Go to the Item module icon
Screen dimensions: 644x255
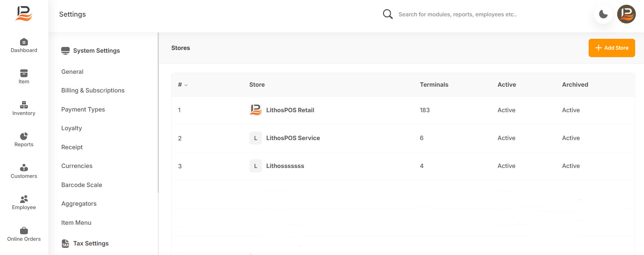coord(24,73)
